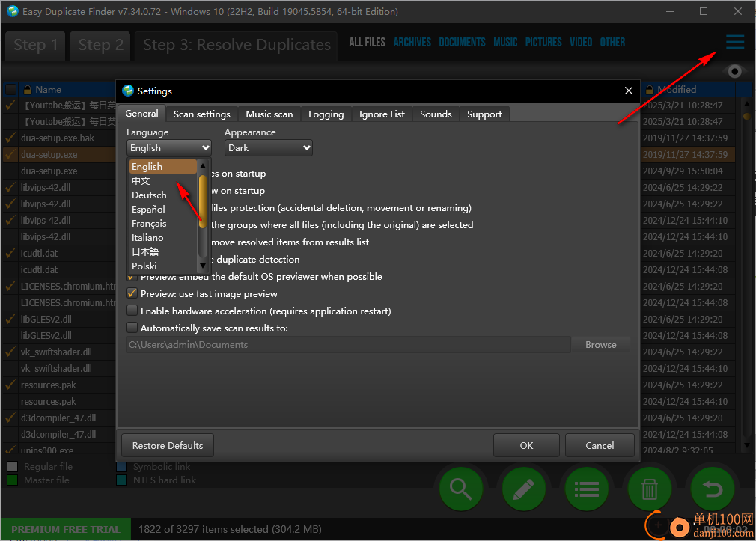This screenshot has width=756, height=541.
Task: Enable hardware acceleration checkbox
Action: [132, 311]
